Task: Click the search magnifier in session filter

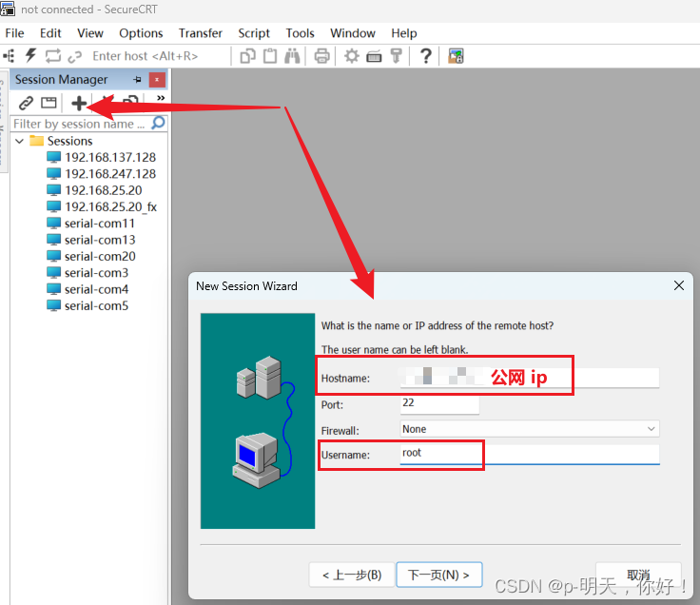Action: [159, 123]
